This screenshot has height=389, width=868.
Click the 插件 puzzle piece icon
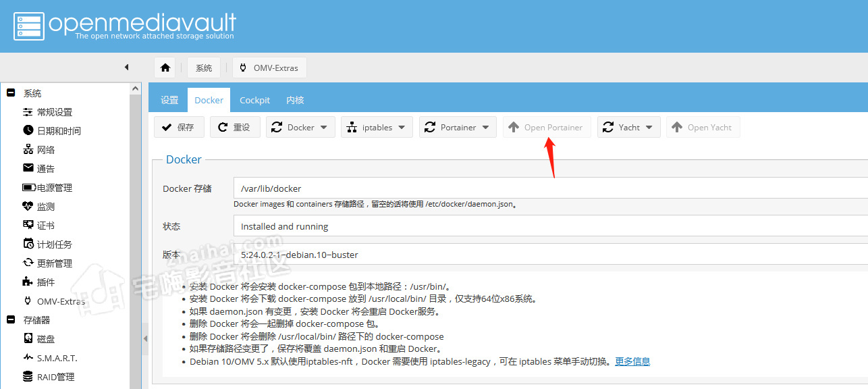pyautogui.click(x=28, y=282)
